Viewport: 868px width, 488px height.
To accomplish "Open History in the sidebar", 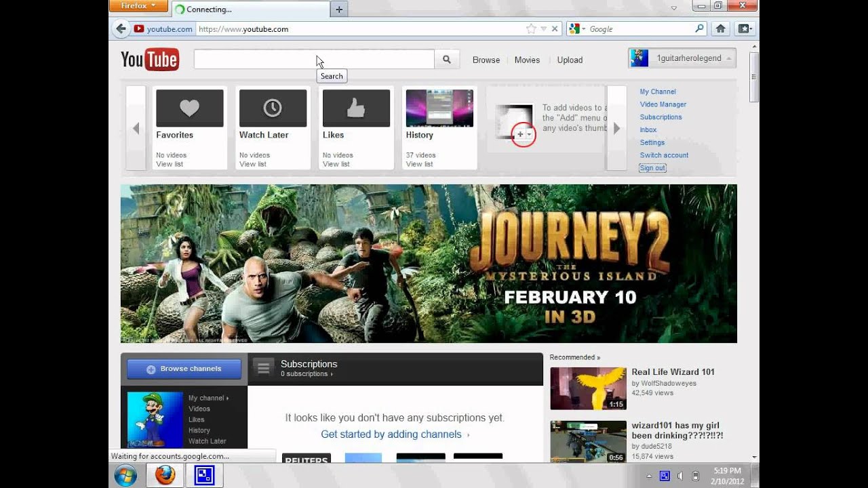I will pos(199,430).
